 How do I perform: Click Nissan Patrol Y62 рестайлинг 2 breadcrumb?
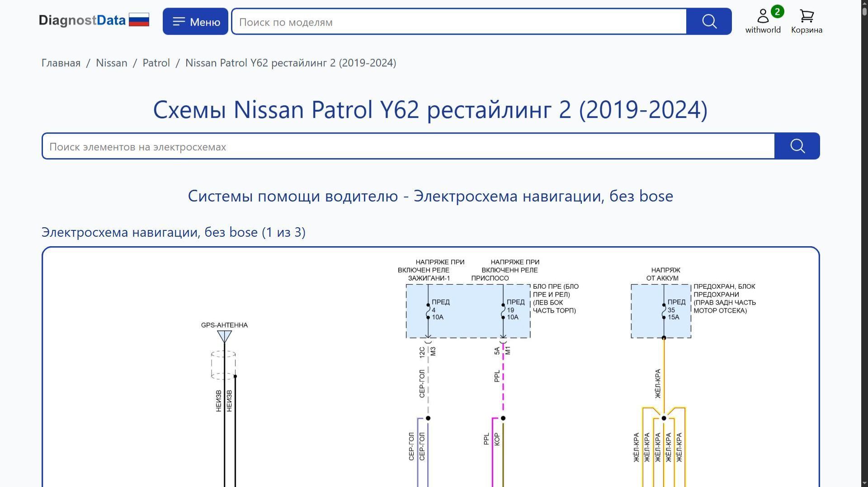point(291,63)
